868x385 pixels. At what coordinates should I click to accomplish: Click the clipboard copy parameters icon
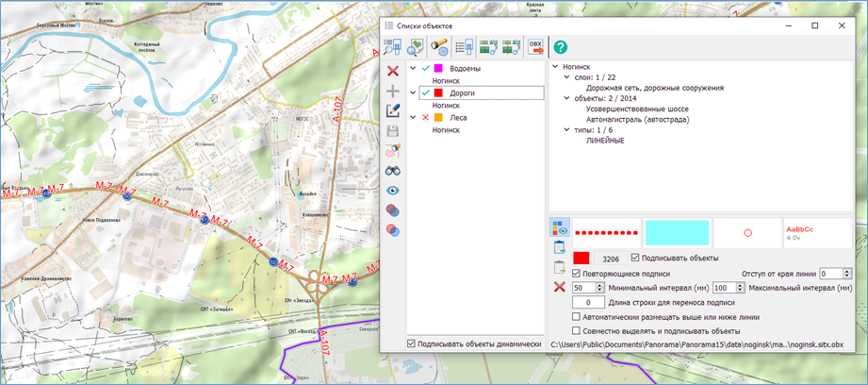pos(560,248)
